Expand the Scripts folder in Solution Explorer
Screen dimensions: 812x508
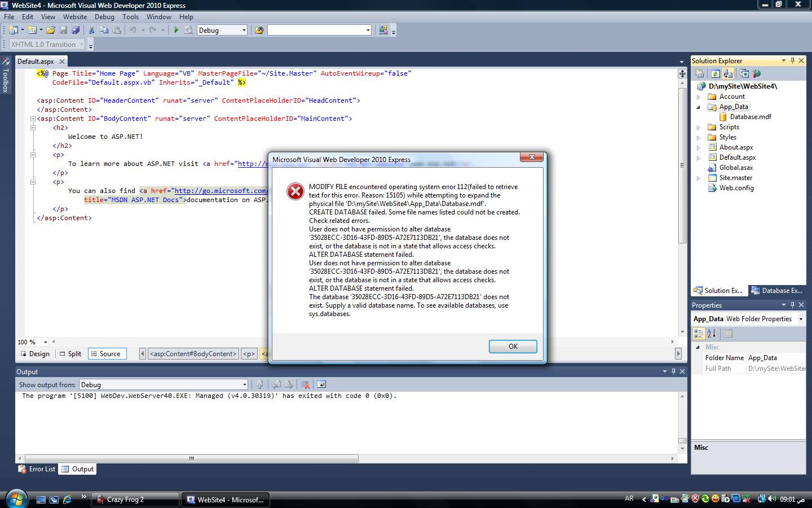point(698,128)
